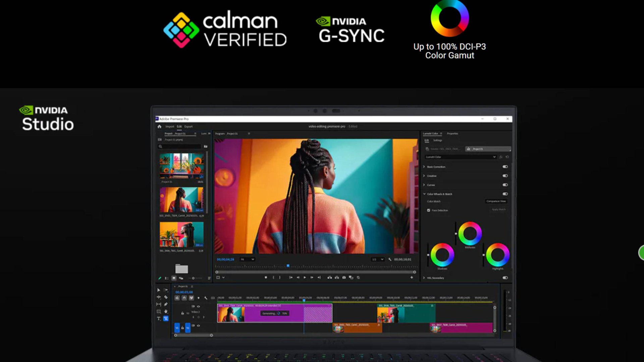Expand the Creative section
644x362 pixels.
click(x=424, y=176)
